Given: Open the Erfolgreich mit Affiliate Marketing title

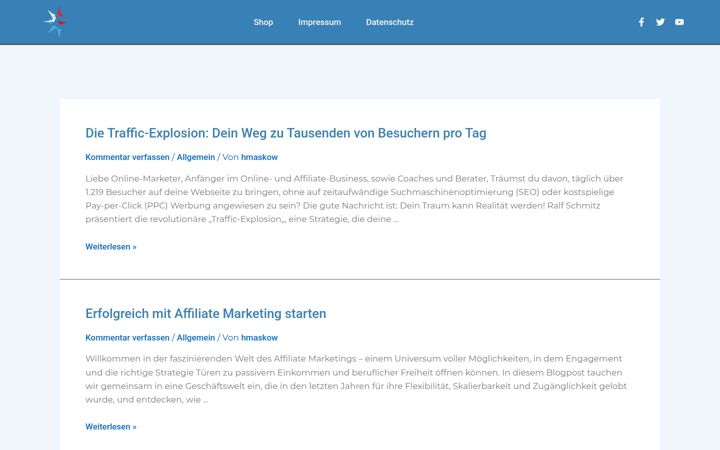Looking at the screenshot, I should point(206,314).
